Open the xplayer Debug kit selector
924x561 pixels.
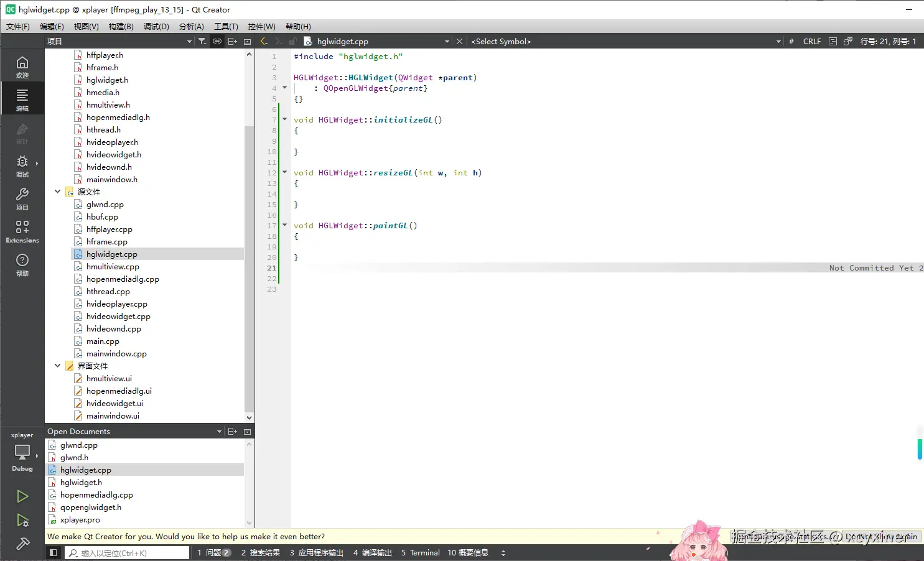[22, 452]
